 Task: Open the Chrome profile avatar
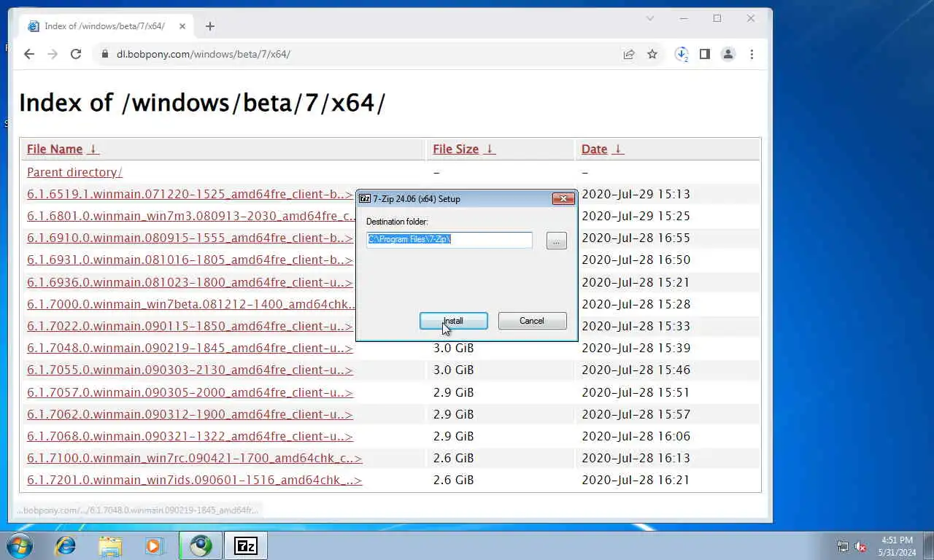click(728, 54)
